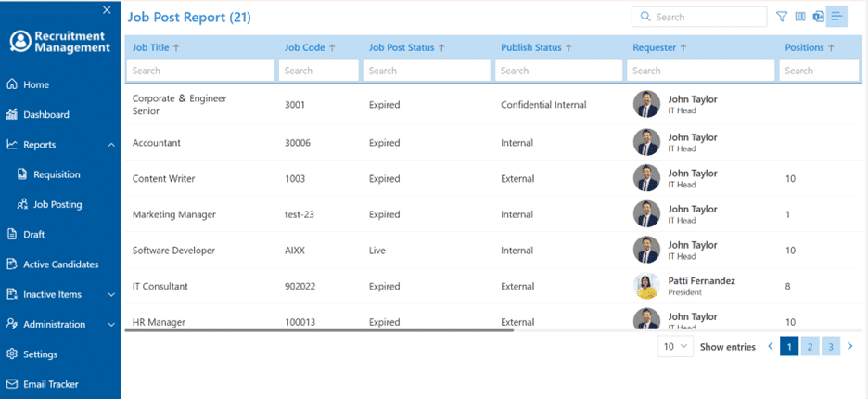The height and width of the screenshot is (399, 868).
Task: Click the next page arrow
Action: click(849, 347)
